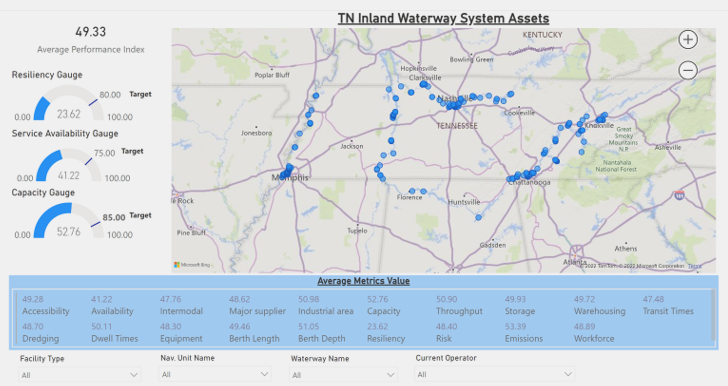728x386 pixels.
Task: Open the Waterway Name dropdown
Action: tap(344, 374)
